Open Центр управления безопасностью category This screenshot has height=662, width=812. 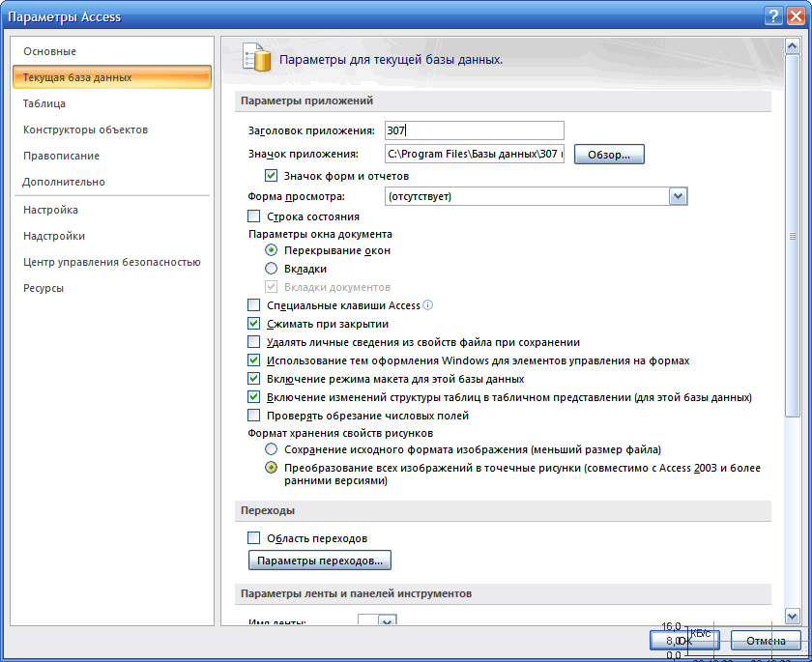(x=112, y=262)
